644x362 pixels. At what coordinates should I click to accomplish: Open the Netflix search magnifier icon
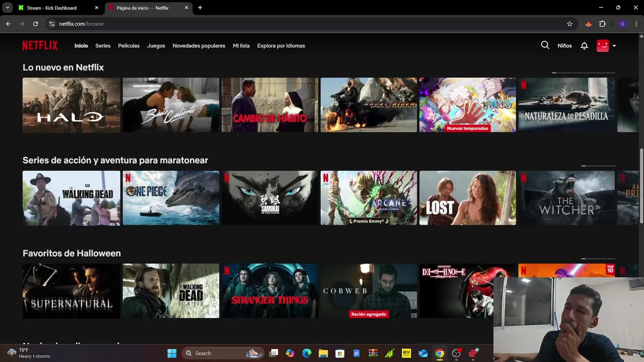point(545,45)
